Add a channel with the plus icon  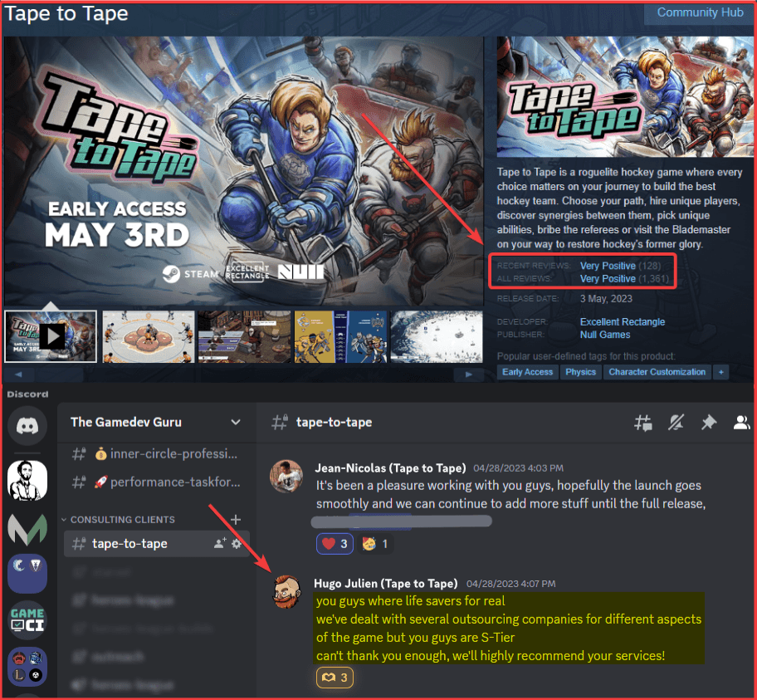[236, 519]
